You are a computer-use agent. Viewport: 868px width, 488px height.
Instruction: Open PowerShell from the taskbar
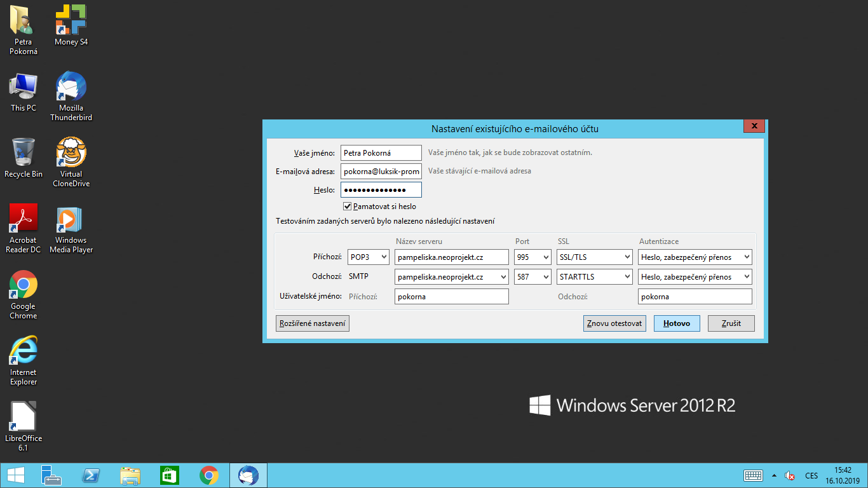(92, 475)
